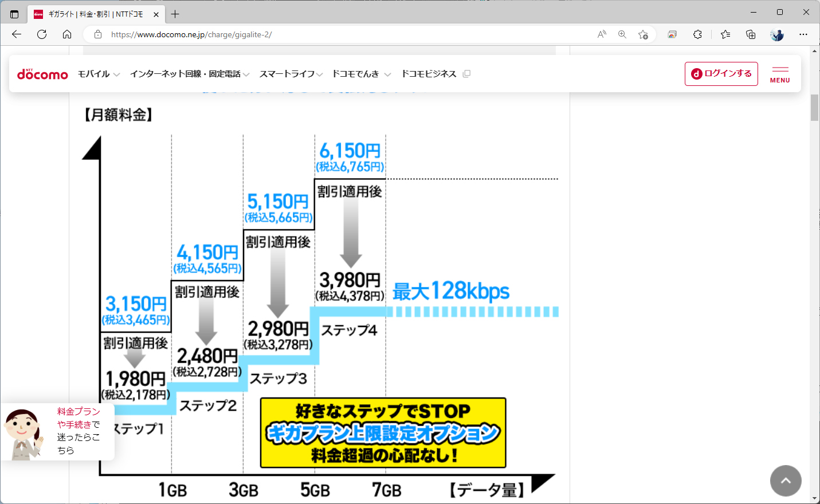Refresh the page

point(41,34)
